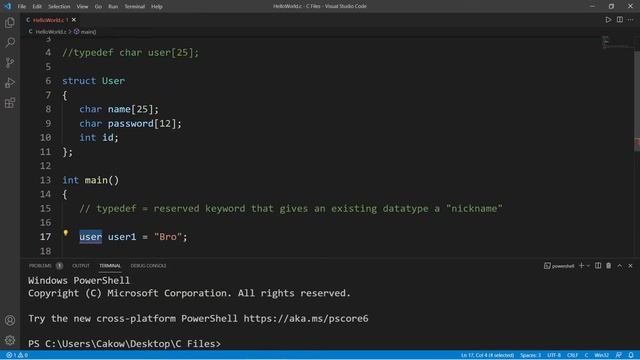Switch to the Terminal panel tab
Viewport: 640px width, 360px height.
[x=110, y=266]
